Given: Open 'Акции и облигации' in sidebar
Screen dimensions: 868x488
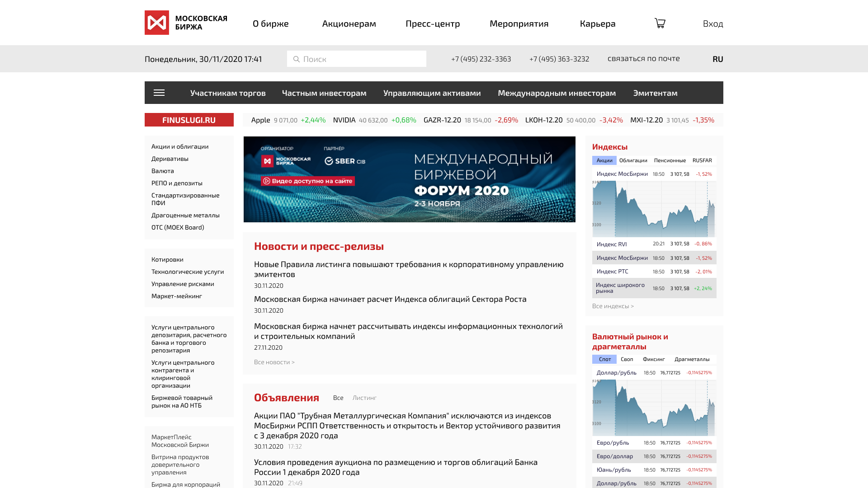Looking at the screenshot, I should (180, 146).
